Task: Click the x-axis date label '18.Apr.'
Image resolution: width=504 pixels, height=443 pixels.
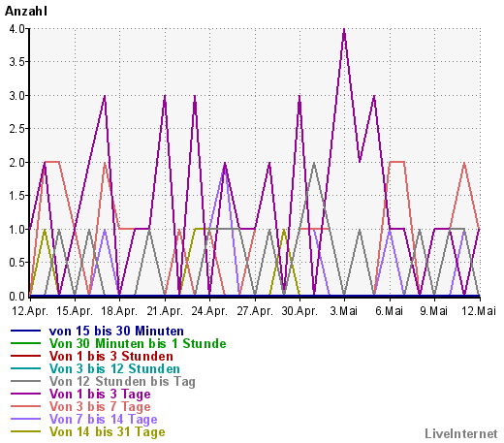Action: pos(119,311)
